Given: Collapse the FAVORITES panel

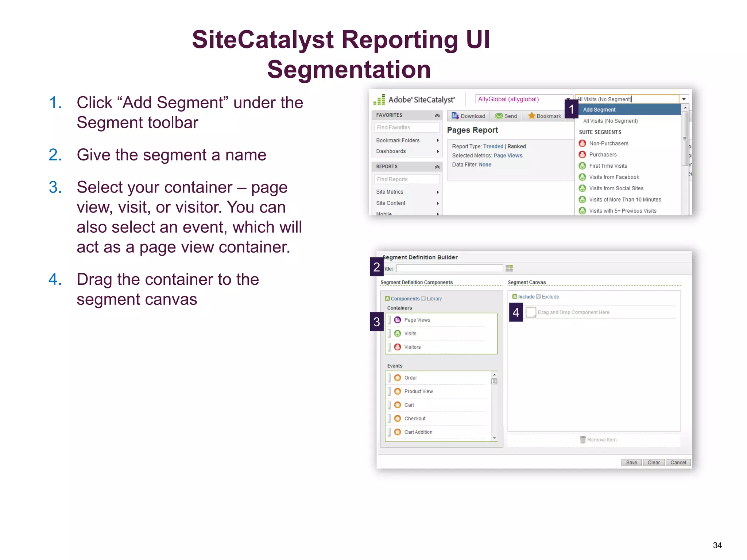Looking at the screenshot, I should pos(437,115).
